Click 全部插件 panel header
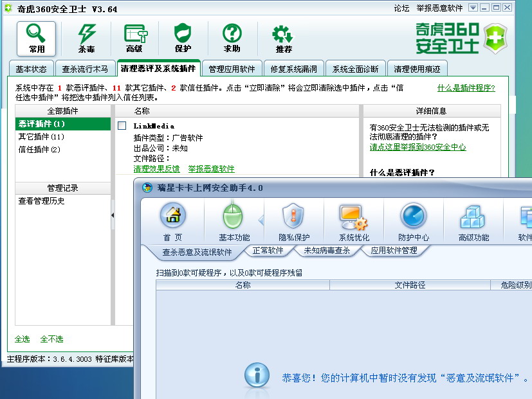532x399 pixels. pyautogui.click(x=63, y=111)
